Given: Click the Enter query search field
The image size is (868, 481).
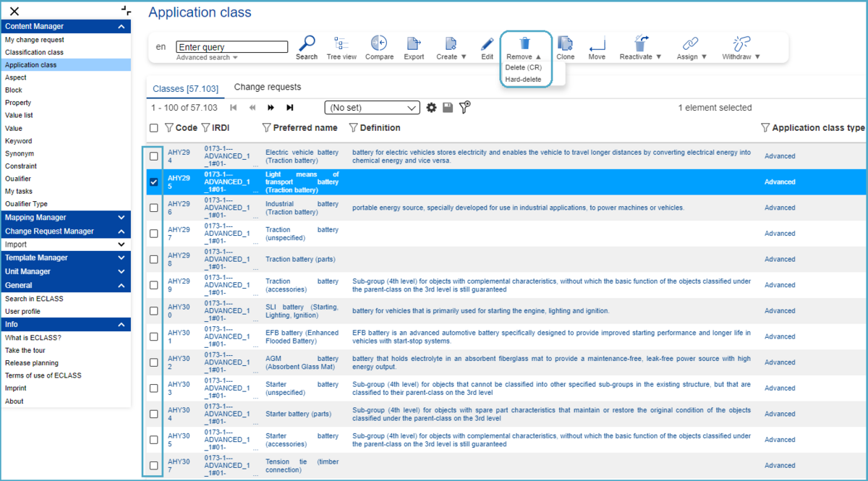Looking at the screenshot, I should pyautogui.click(x=231, y=47).
